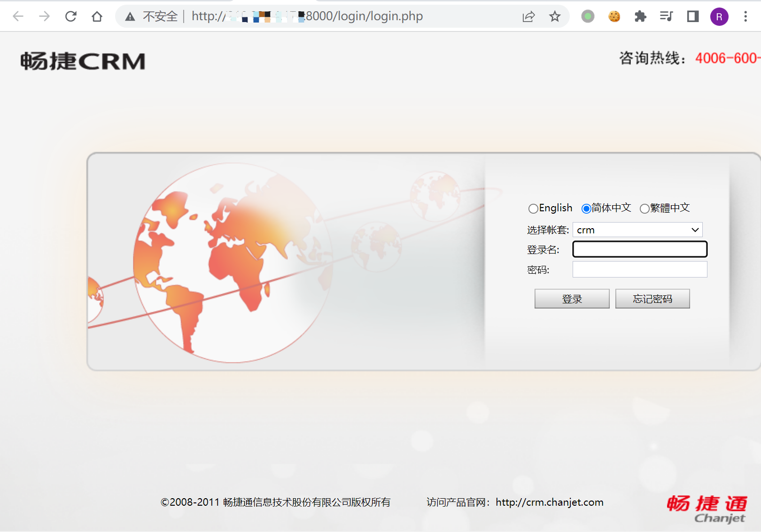Click the browser back arrow
This screenshot has height=532, width=761.
[18, 16]
